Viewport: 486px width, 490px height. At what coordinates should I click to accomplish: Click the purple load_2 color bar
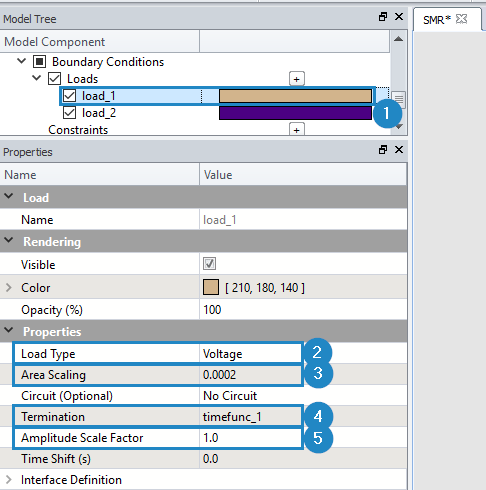tap(295, 113)
